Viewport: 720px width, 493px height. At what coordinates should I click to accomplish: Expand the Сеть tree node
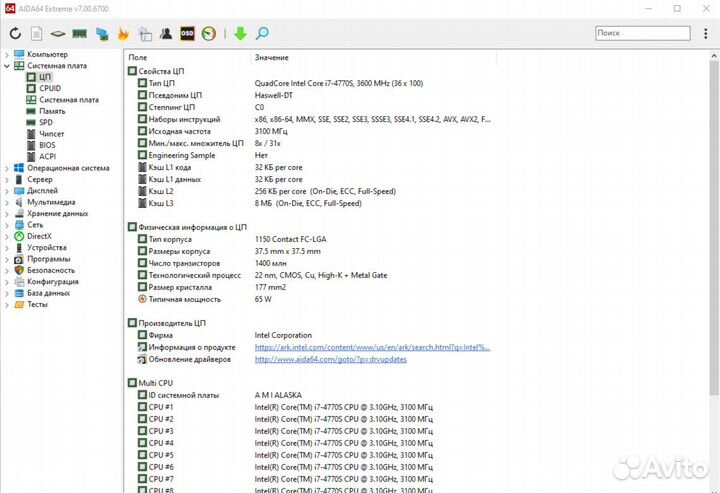[x=6, y=225]
